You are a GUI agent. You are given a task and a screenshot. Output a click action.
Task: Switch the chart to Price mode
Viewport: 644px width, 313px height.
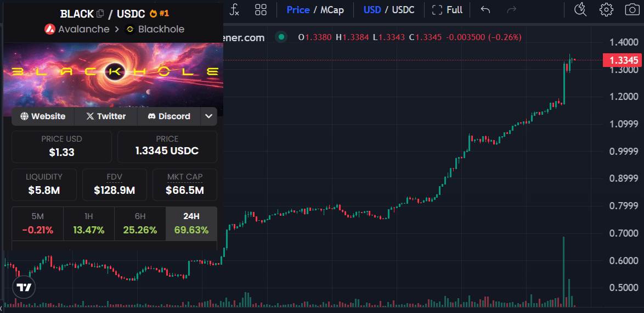point(298,9)
